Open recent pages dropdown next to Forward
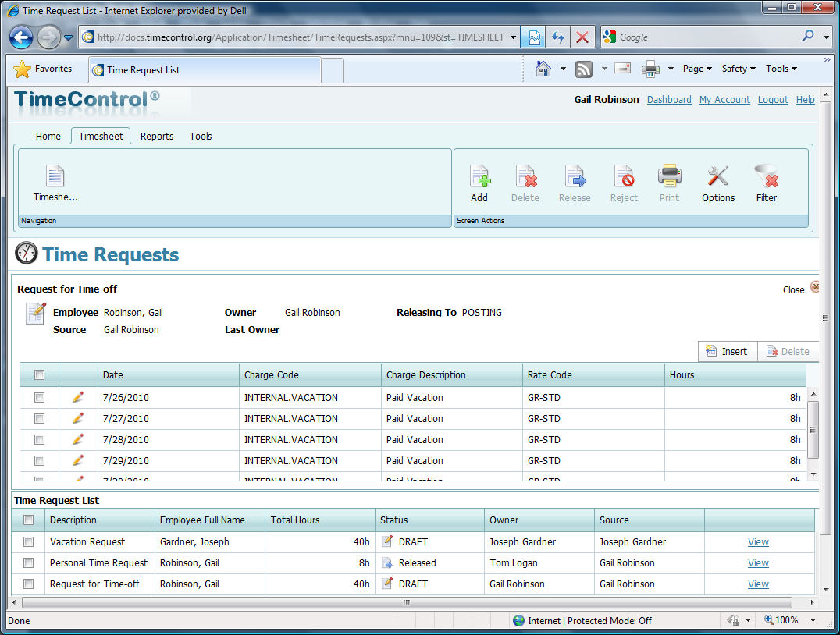This screenshot has width=840, height=635. [68, 37]
